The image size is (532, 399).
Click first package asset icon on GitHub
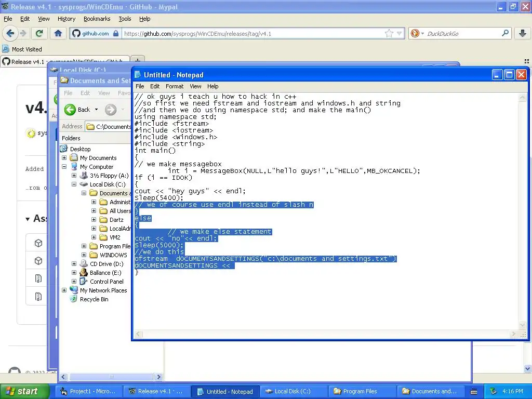click(x=38, y=243)
